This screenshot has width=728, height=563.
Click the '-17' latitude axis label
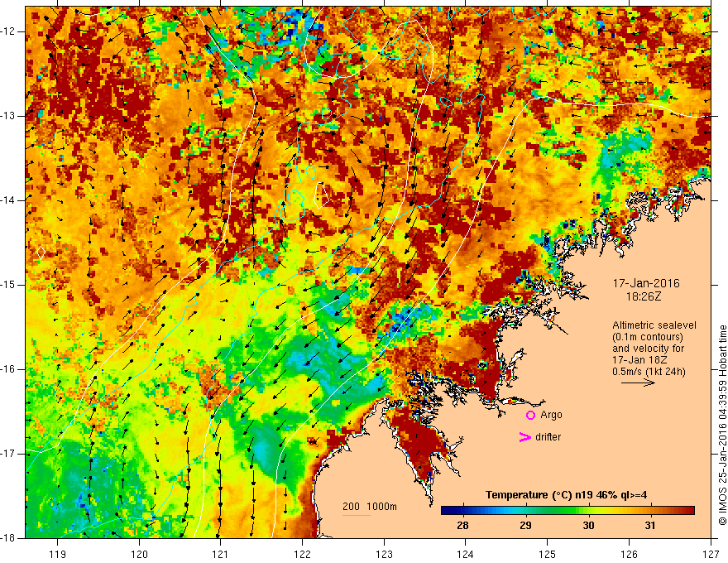tap(8, 454)
